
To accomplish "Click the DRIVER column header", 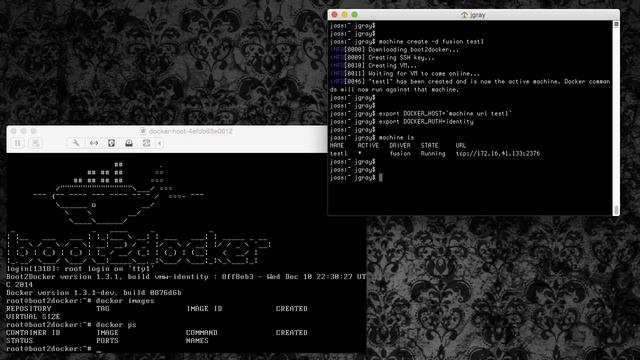I will click(400, 146).
